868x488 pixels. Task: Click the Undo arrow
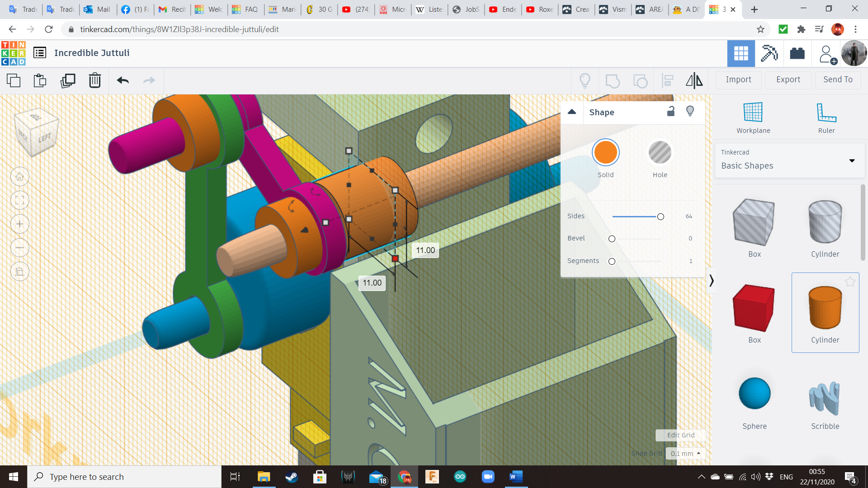point(123,80)
